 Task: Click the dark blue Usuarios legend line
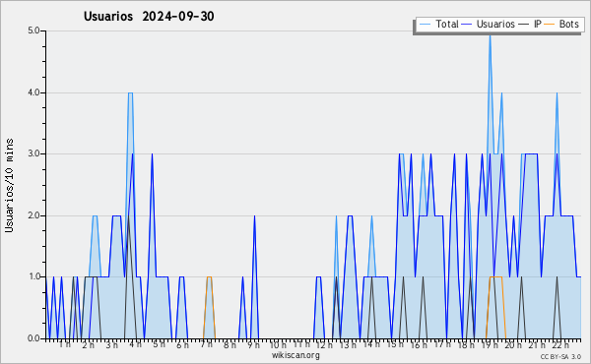click(x=467, y=25)
